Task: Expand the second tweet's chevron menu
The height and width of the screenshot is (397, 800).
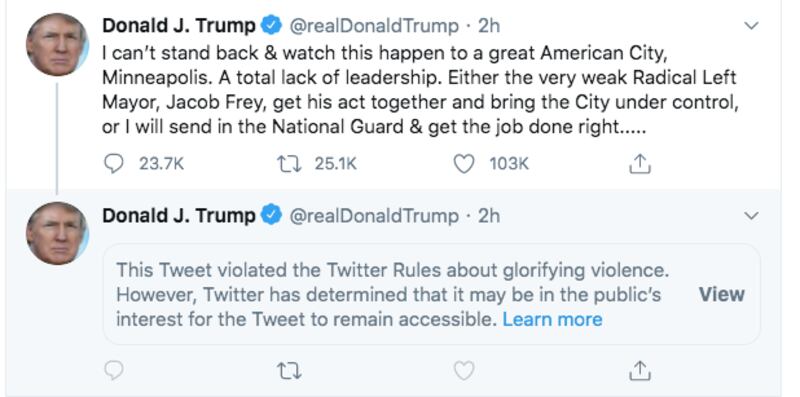Action: tap(752, 216)
